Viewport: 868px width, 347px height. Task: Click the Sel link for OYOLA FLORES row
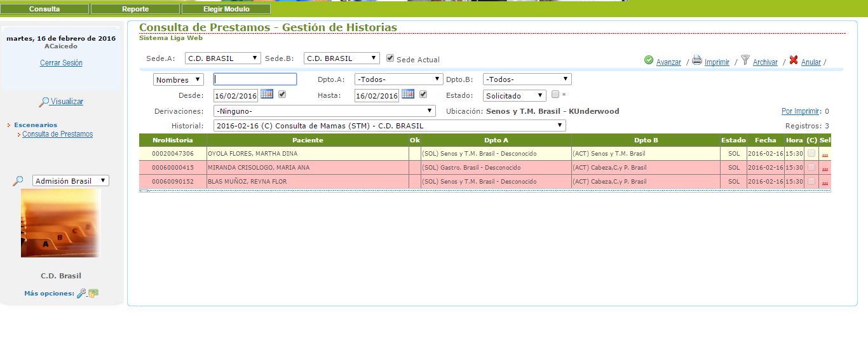(x=825, y=154)
